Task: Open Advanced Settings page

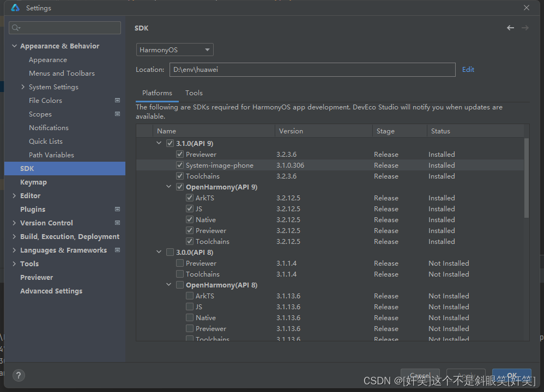Action: coord(51,291)
